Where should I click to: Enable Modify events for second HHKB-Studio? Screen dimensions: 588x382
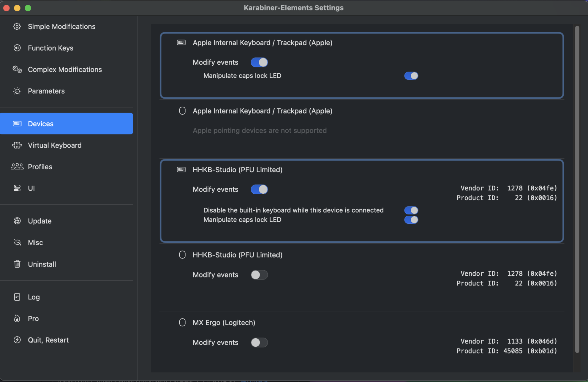click(259, 275)
